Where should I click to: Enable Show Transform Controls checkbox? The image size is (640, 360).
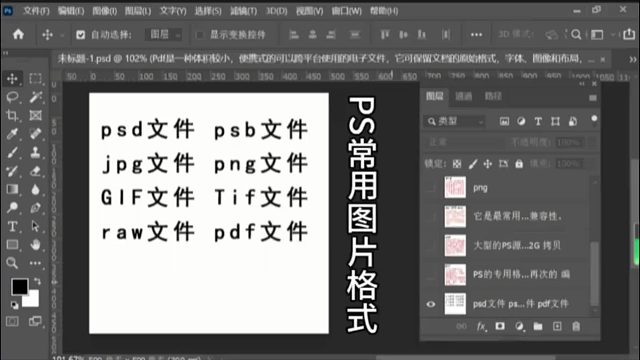tap(200, 35)
